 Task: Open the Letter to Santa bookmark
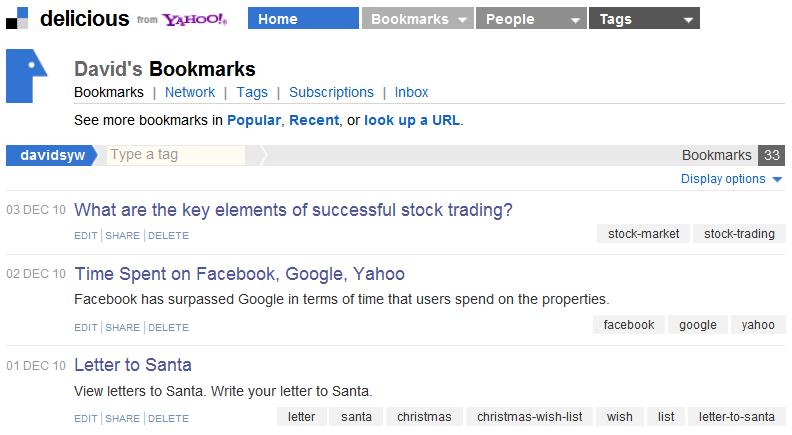tap(133, 365)
